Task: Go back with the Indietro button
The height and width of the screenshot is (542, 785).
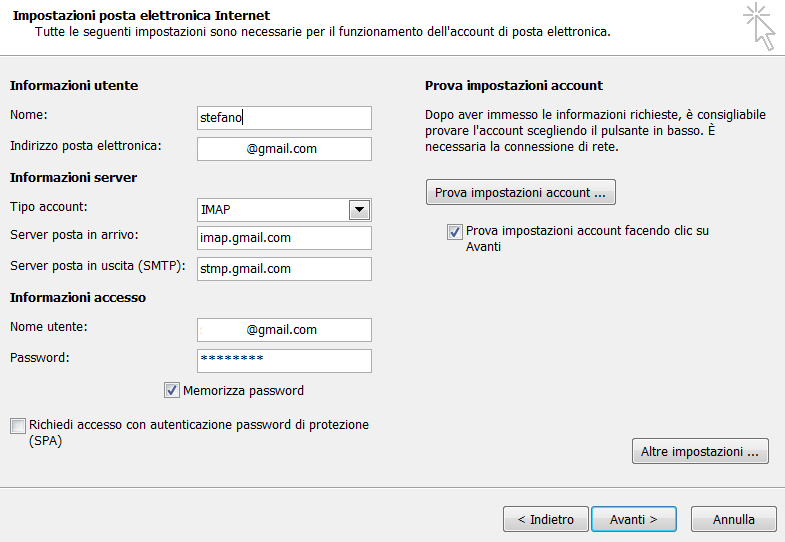Action: 546,519
